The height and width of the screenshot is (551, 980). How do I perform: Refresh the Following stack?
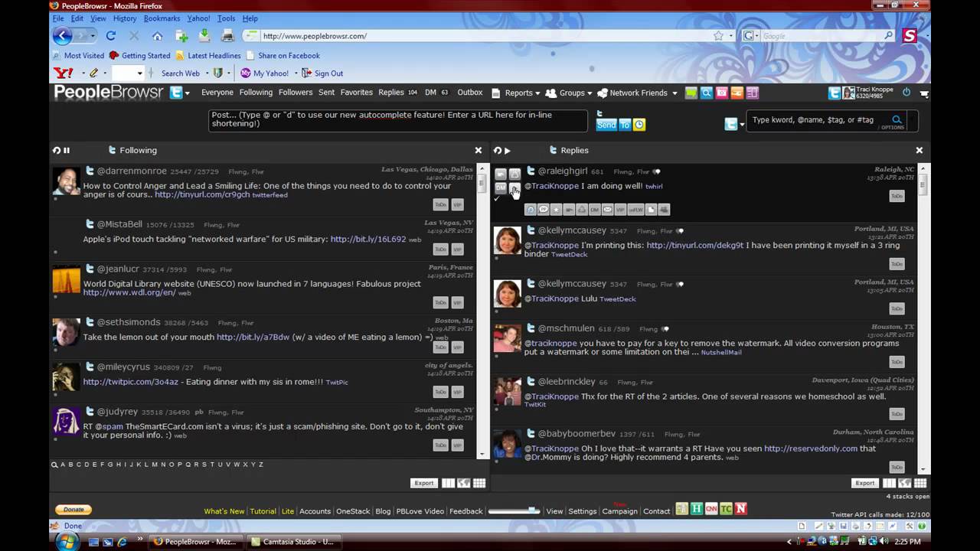57,150
